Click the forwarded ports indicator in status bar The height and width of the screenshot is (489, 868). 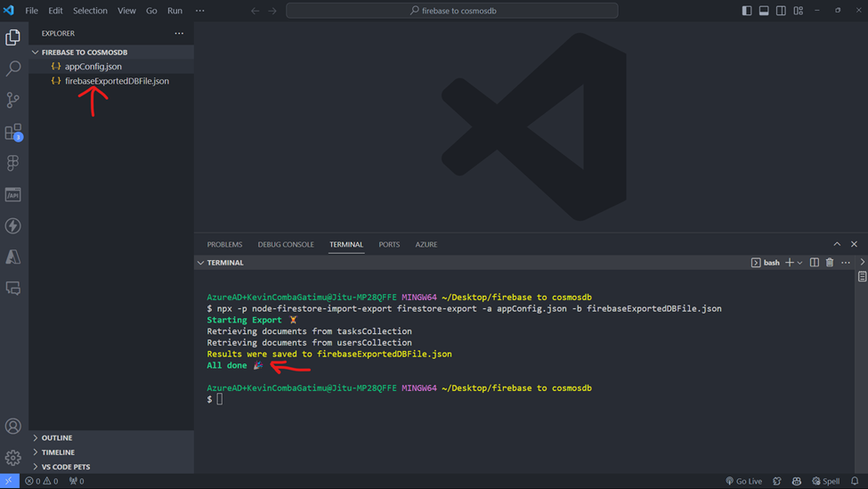[x=77, y=481]
